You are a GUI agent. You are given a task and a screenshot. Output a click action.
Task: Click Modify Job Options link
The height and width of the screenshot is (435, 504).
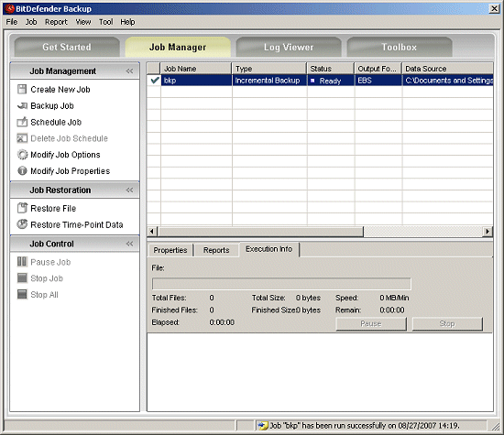[65, 155]
